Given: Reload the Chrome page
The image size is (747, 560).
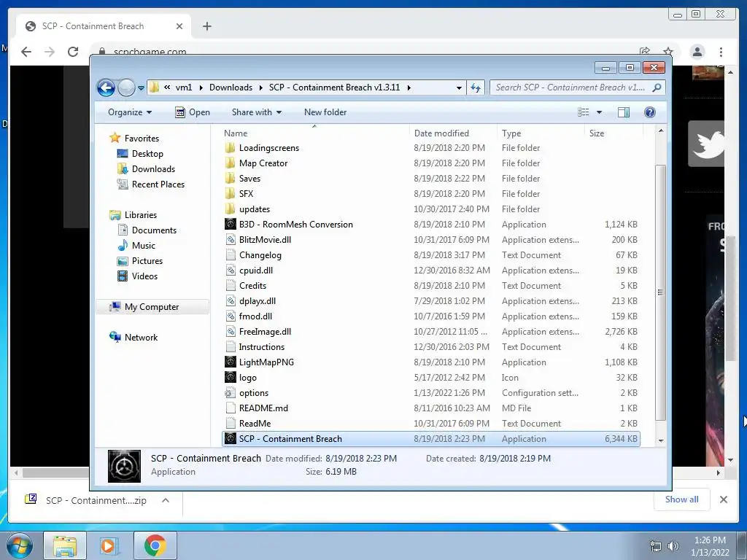Looking at the screenshot, I should 73,52.
